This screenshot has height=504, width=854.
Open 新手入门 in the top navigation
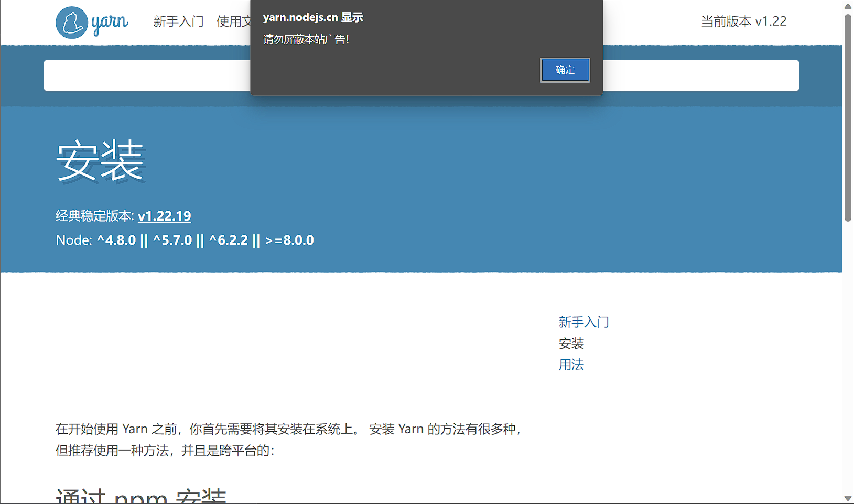click(178, 21)
